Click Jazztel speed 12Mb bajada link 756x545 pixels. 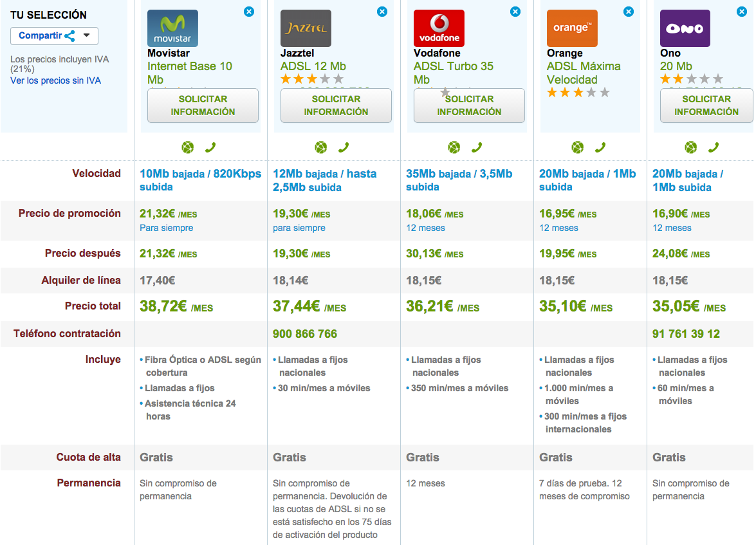point(325,180)
